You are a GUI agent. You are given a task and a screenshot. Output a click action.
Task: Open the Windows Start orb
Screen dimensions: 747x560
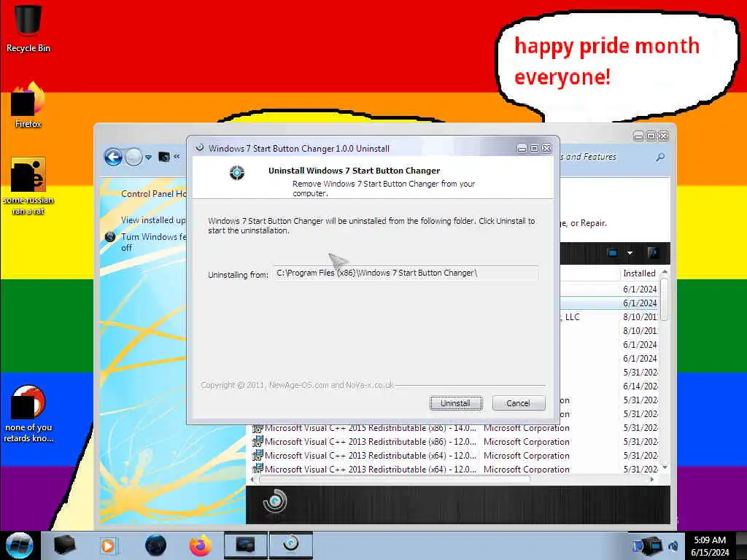19,545
